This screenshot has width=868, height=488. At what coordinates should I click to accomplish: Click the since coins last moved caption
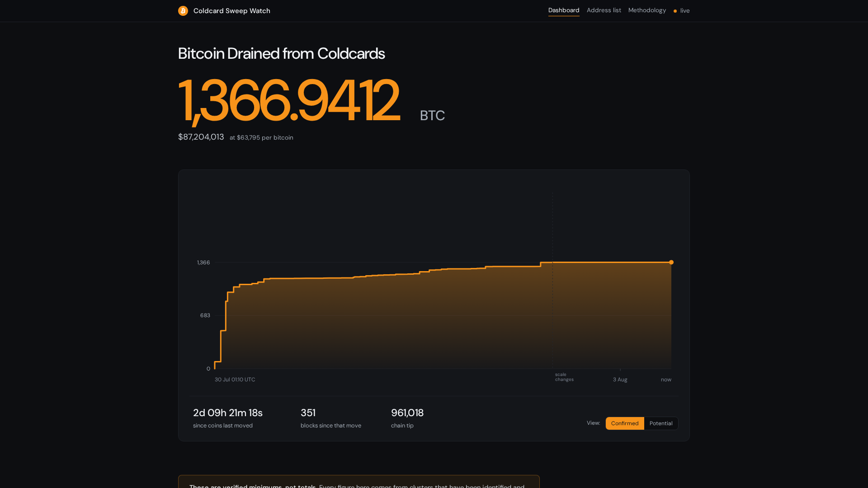(223, 426)
